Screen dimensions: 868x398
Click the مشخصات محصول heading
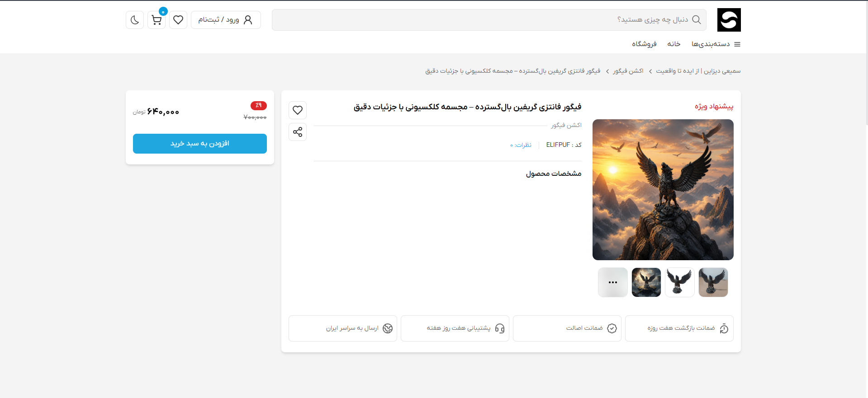pos(554,173)
